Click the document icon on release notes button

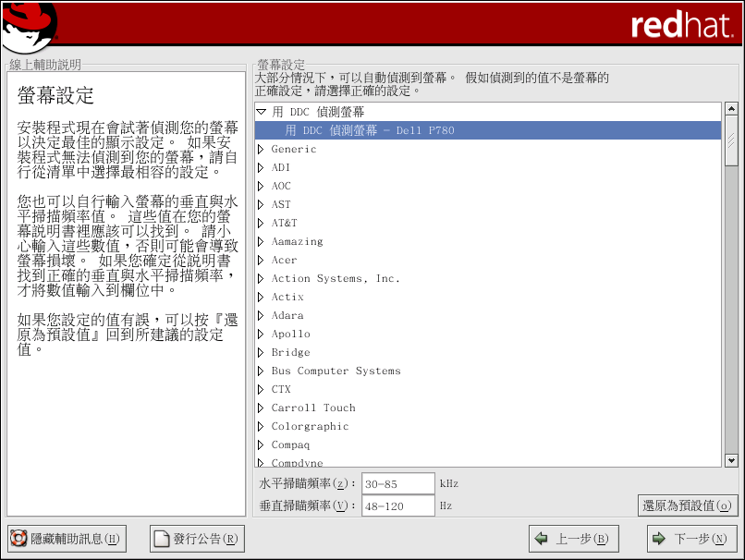162,539
